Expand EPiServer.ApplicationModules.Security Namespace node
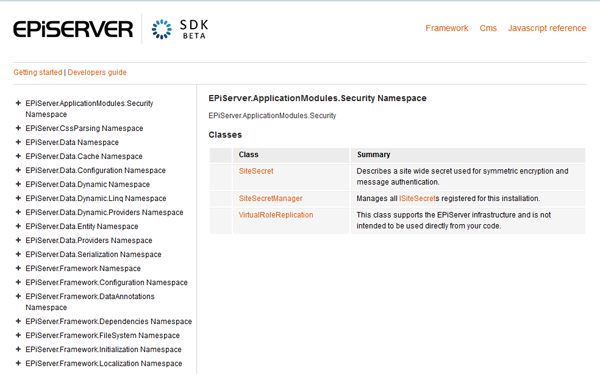The image size is (600, 374). click(18, 103)
